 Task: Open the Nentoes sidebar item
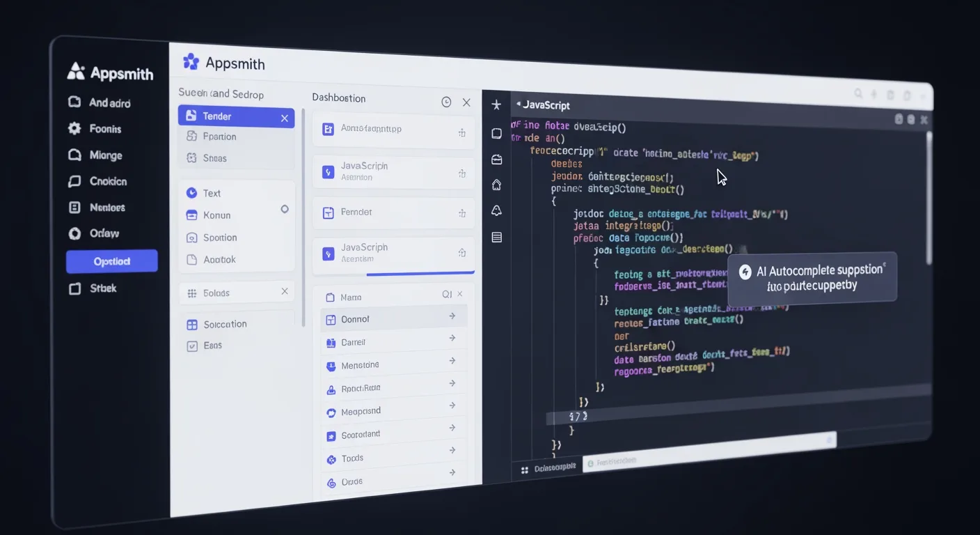point(97,208)
